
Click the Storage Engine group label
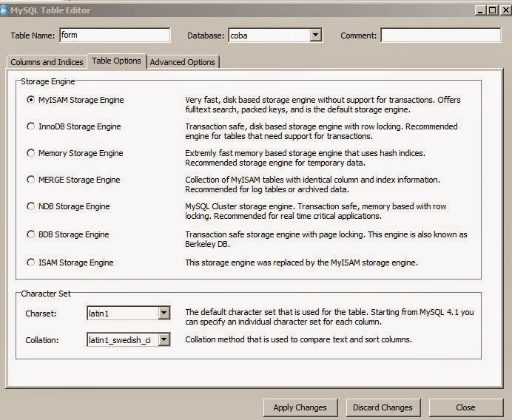(x=48, y=81)
